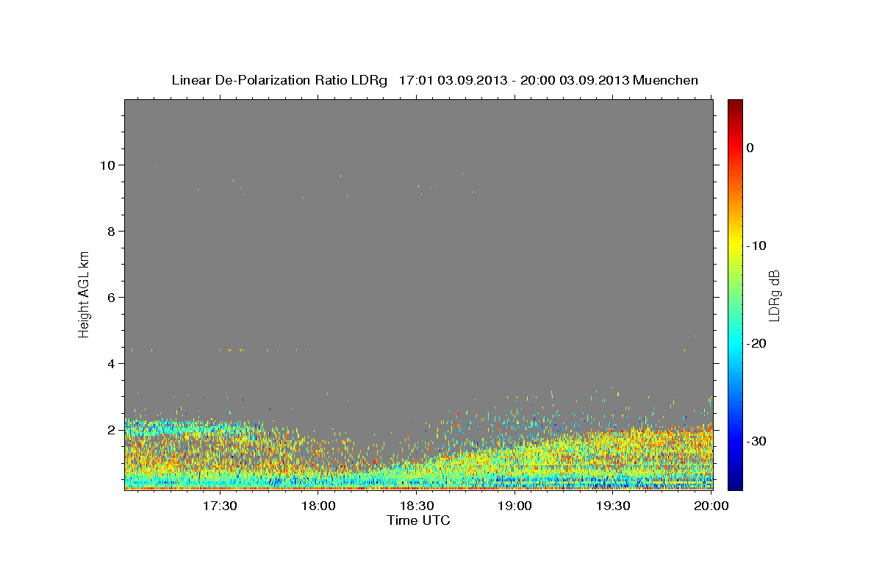Click the plot title "Linear De-Polarization Ratio LDRg"

(279, 80)
